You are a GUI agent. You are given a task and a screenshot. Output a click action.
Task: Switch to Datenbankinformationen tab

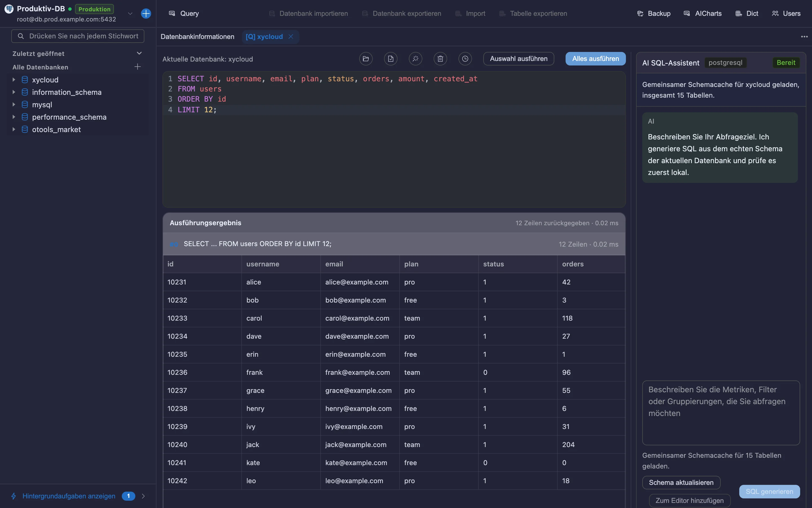tap(197, 37)
